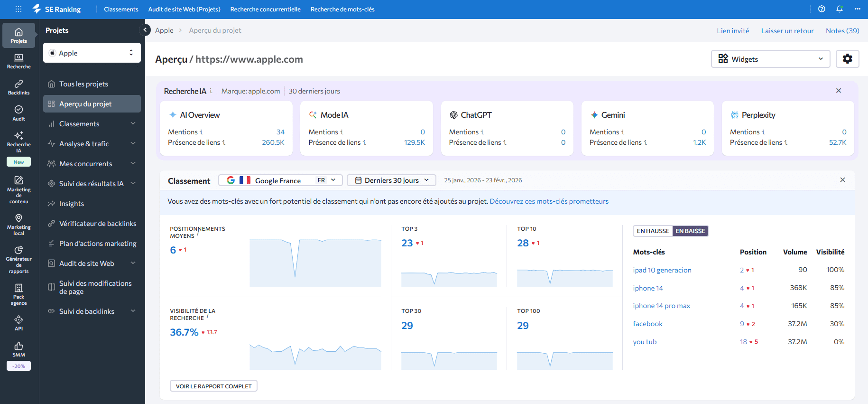Open the iphone 14 pro max keyword
The height and width of the screenshot is (404, 868).
[x=661, y=306]
